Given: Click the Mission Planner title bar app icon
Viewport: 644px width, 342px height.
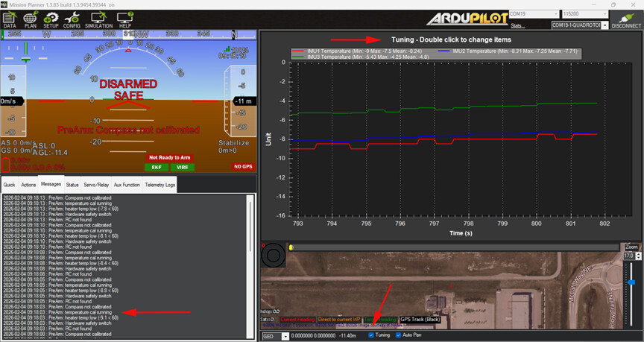Looking at the screenshot, I should (x=4, y=4).
